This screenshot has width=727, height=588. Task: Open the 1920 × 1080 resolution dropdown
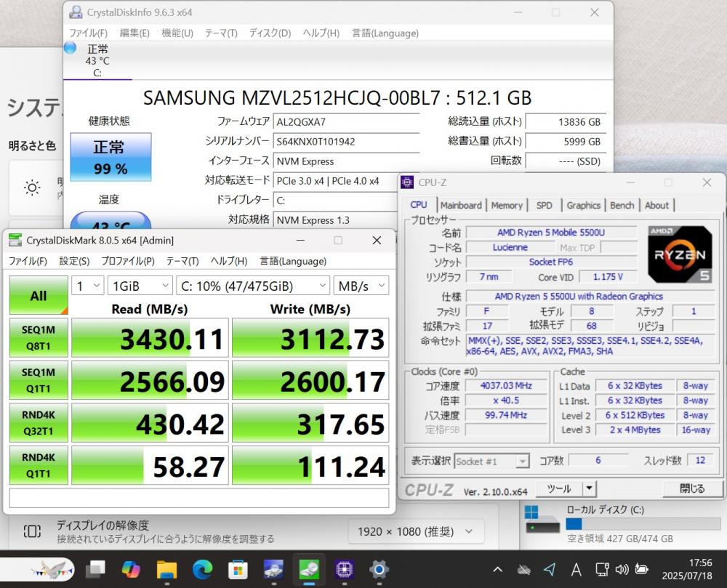coord(416,531)
